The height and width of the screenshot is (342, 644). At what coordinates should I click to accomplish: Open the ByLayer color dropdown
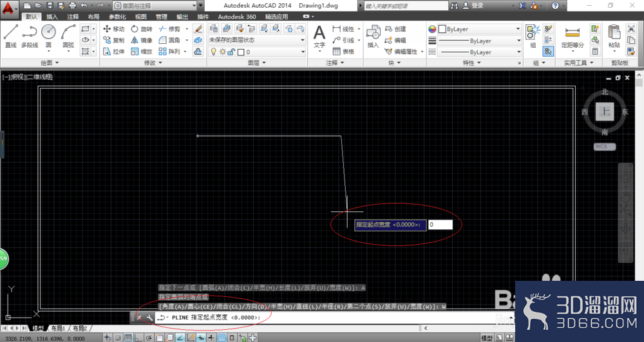[479, 29]
